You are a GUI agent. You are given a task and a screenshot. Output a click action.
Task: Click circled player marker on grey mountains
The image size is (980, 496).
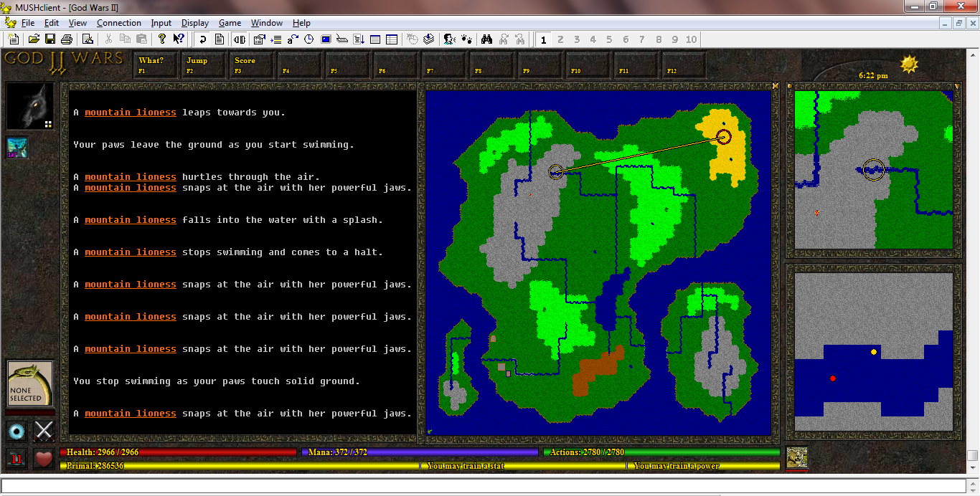tap(555, 172)
